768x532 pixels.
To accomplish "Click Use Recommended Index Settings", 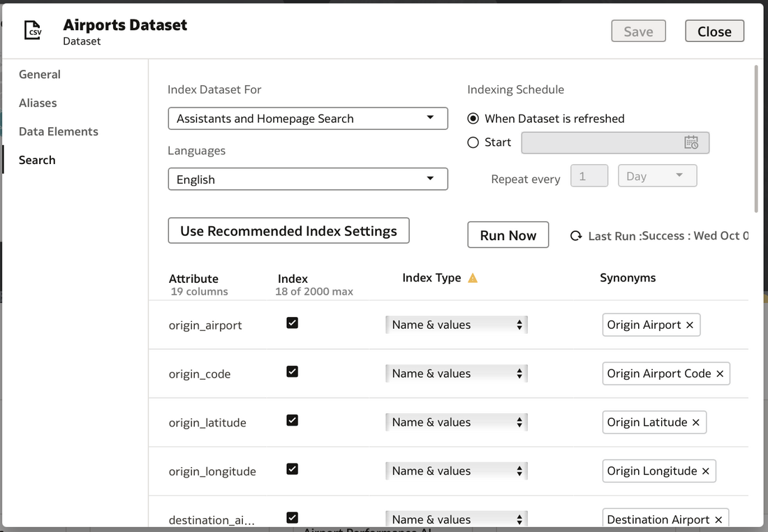I will 288,230.
